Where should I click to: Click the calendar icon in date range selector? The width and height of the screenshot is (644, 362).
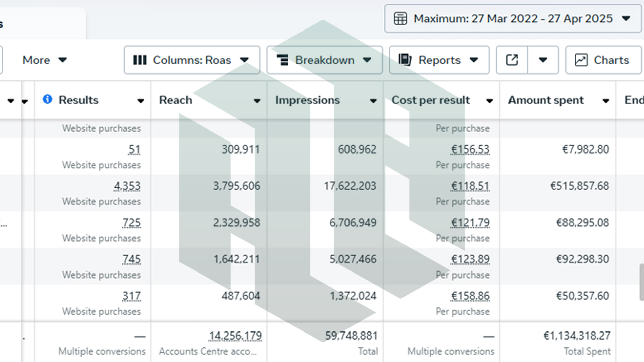tap(400, 19)
